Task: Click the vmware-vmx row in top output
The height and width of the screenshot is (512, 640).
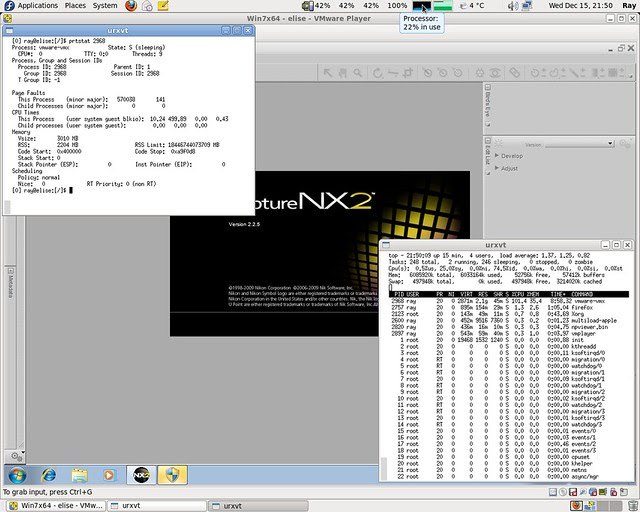Action: (x=509, y=301)
